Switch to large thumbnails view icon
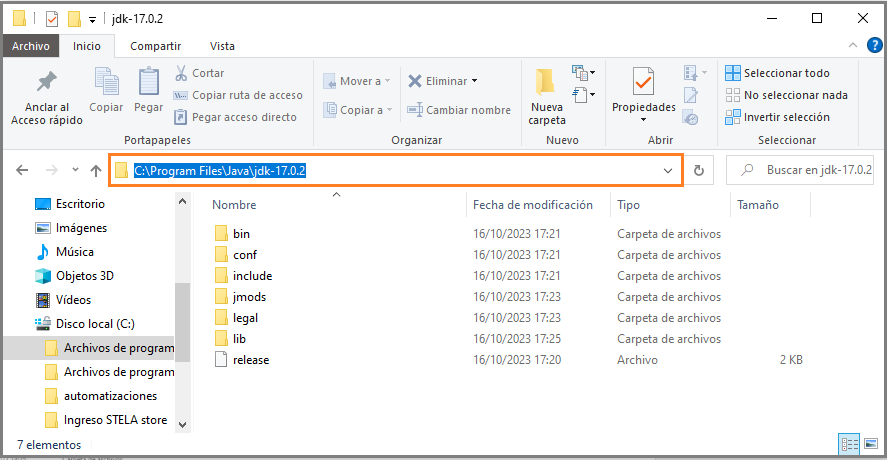The width and height of the screenshot is (887, 460). click(872, 444)
